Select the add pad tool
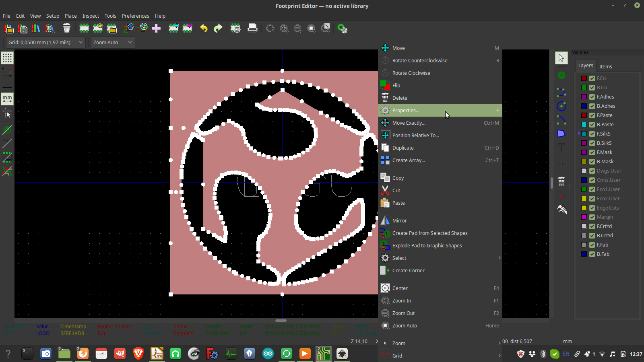Image resolution: width=644 pixels, height=362 pixels. pos(561,75)
